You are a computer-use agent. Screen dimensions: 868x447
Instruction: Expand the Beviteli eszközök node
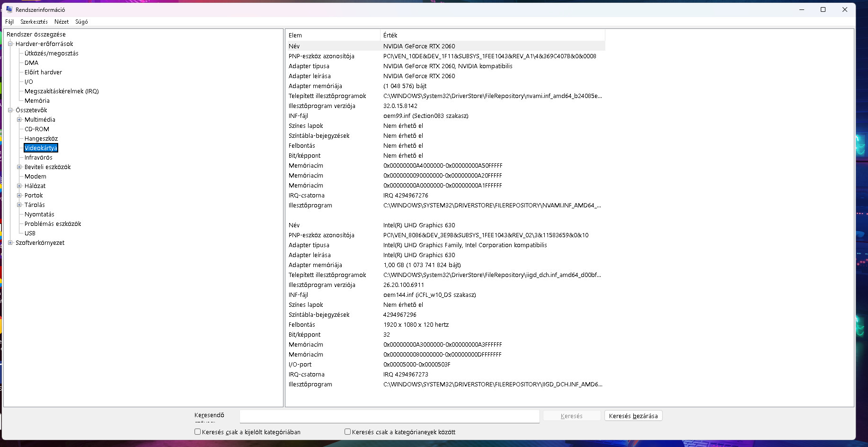[19, 167]
